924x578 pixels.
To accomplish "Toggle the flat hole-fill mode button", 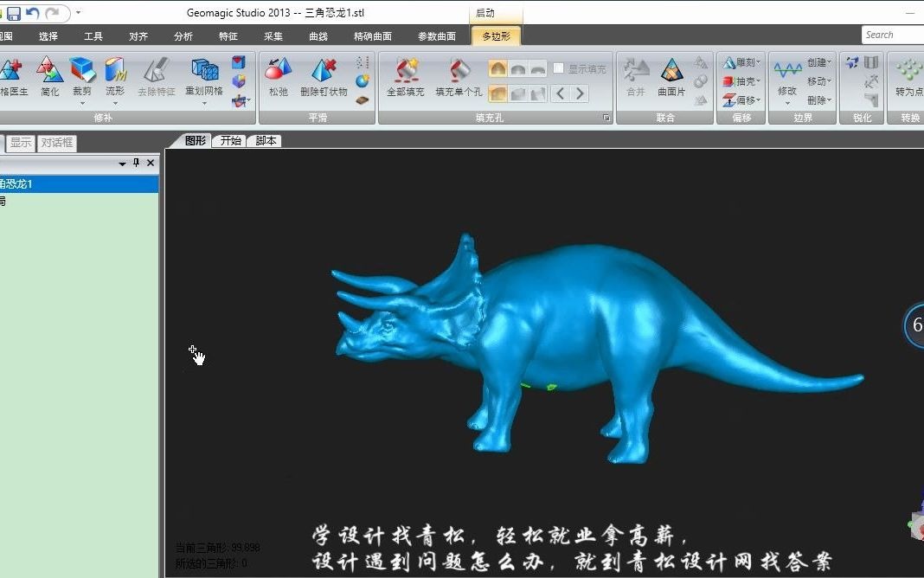I will pyautogui.click(x=537, y=68).
